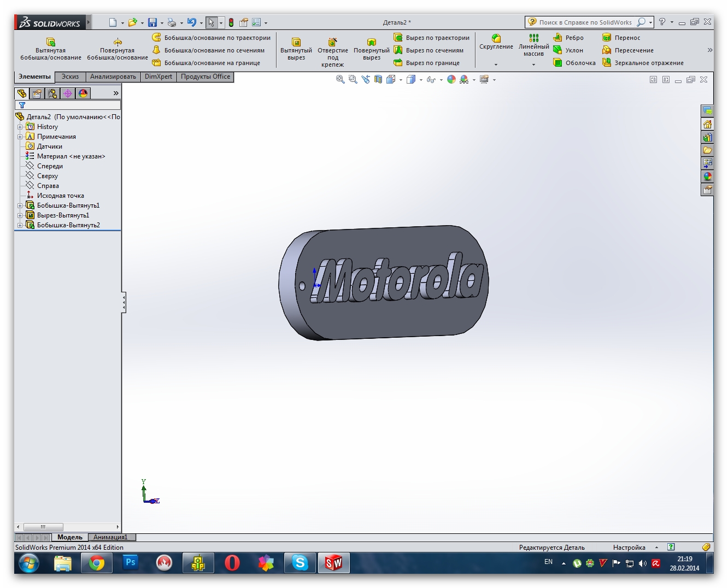
Task: Open the Design Library task pane tab
Action: [x=708, y=137]
